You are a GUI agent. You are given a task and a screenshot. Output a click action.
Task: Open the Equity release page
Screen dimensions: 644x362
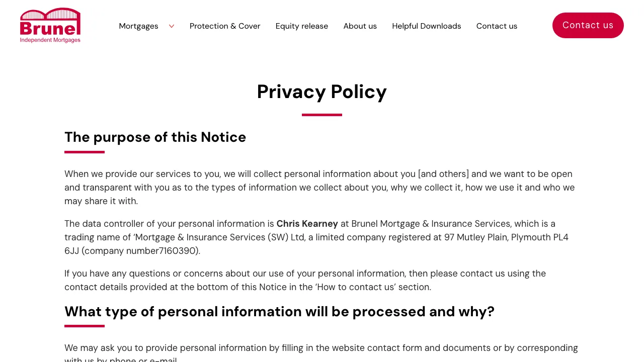click(x=302, y=26)
